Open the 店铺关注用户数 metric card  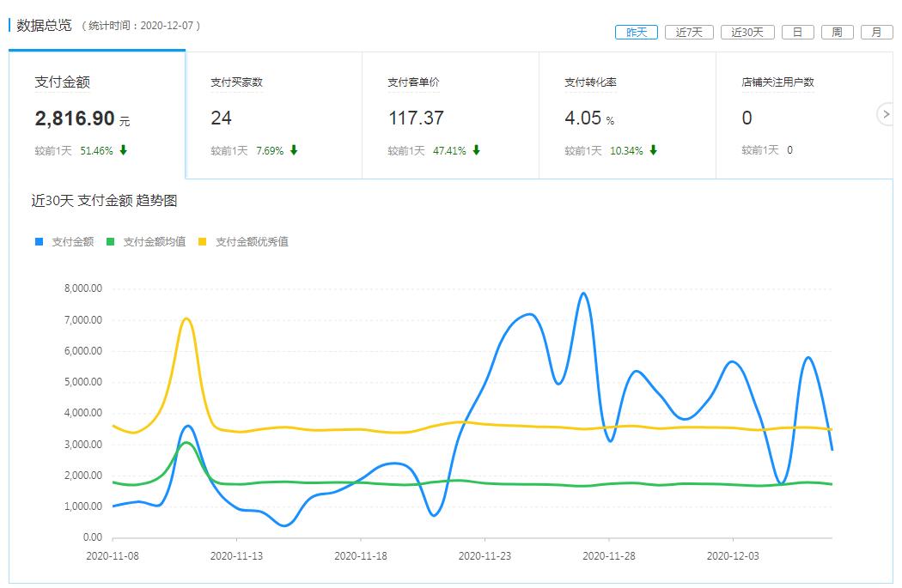coord(804,115)
